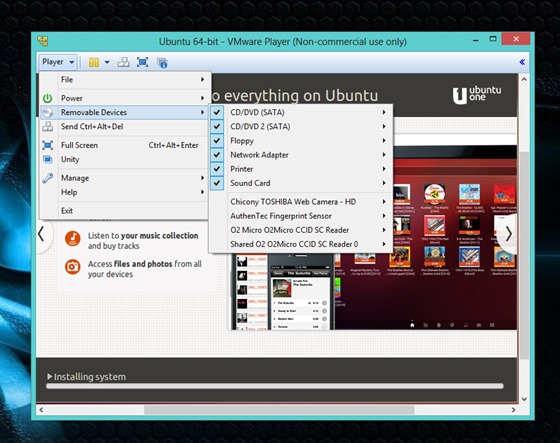
Task: Open the Manage submenu
Action: (124, 178)
